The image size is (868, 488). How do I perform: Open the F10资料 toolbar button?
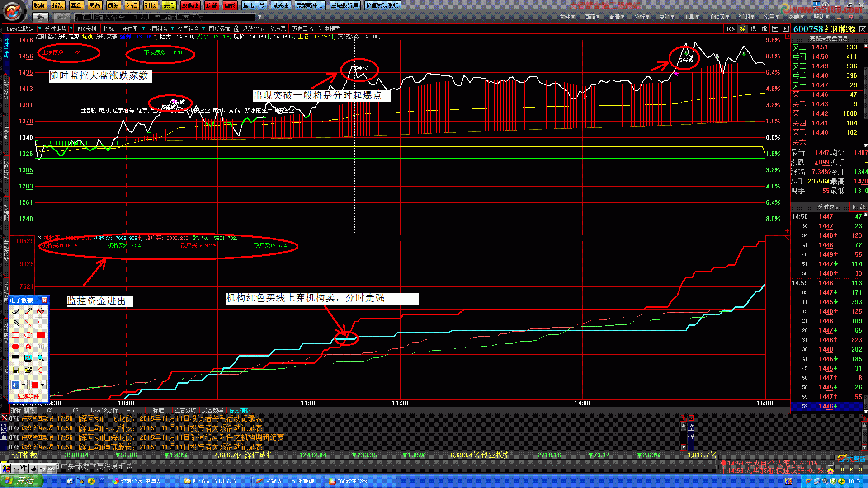87,28
